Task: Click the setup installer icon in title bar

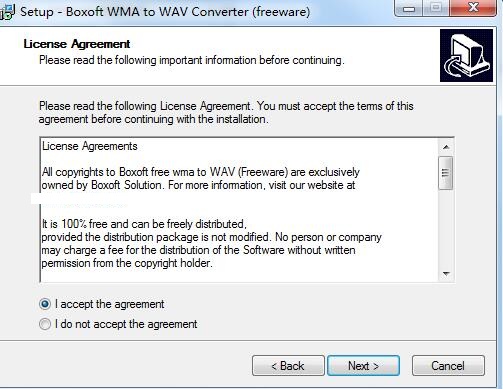Action: point(7,12)
